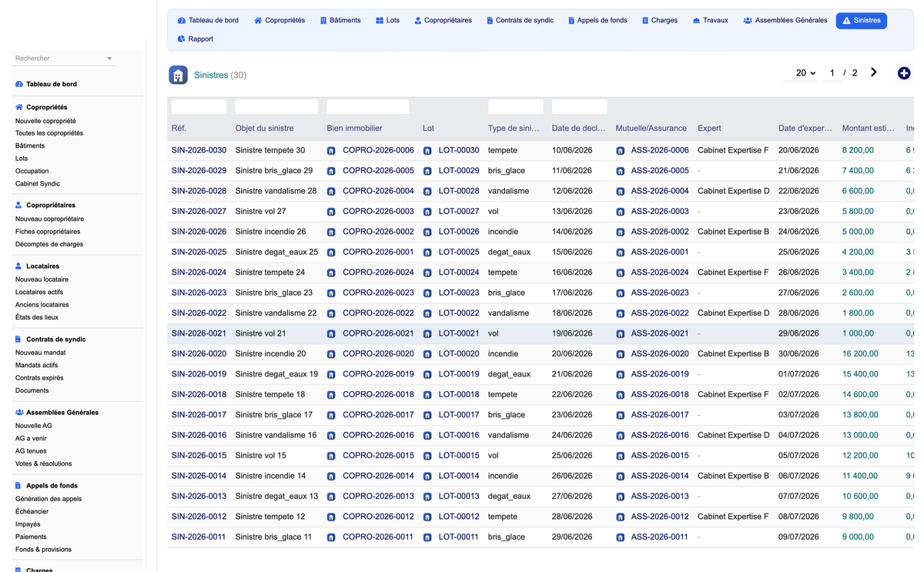Screen dimensions: 924x572
Task: Open LOT-00019 lot link
Action: 459,374
